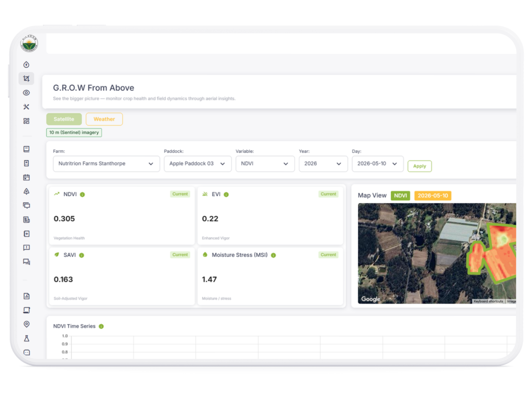Open the Paddock dropdown
Image resolution: width=532 pixels, height=399 pixels.
198,164
